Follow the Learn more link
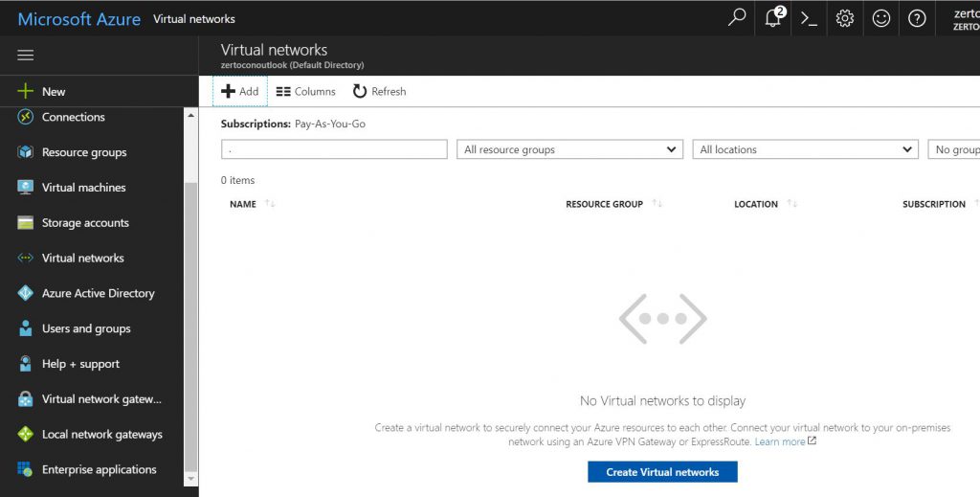Image resolution: width=980 pixels, height=497 pixels. (779, 441)
